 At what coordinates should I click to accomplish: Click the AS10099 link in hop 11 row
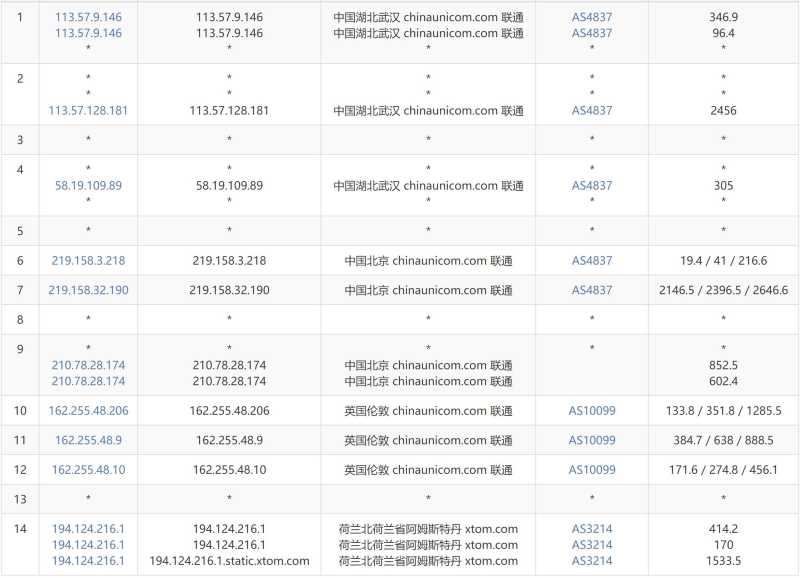click(592, 440)
